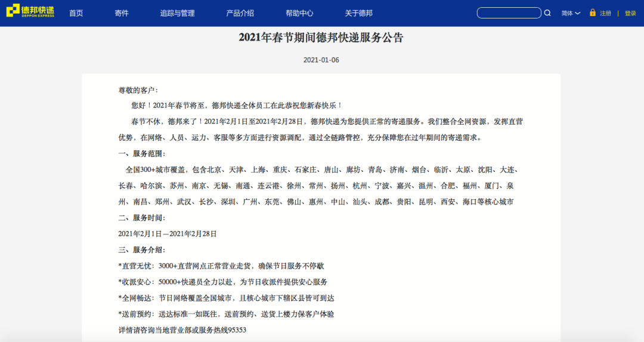Screen dimensions: 644x342
Task: Click the announcement title 2021年春节期间德邦快递服务公告
Action: (x=321, y=38)
